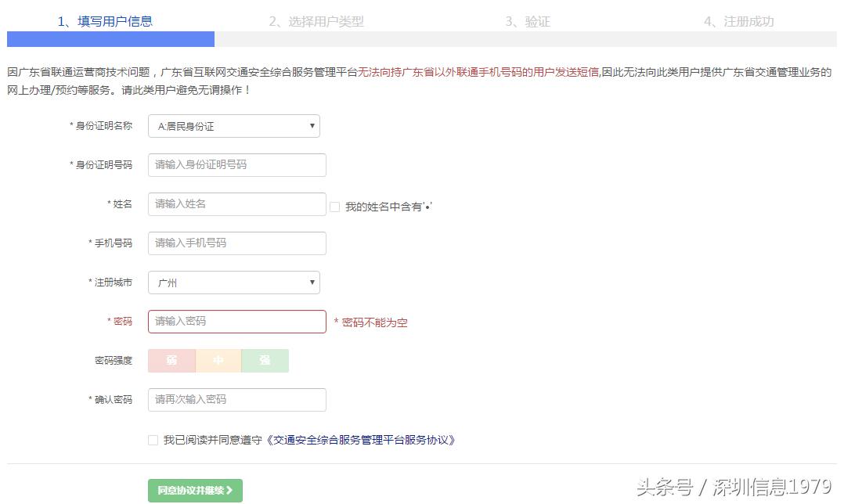Click the 手机号码 phone number field
Screen dimensions: 844x504
click(x=236, y=243)
